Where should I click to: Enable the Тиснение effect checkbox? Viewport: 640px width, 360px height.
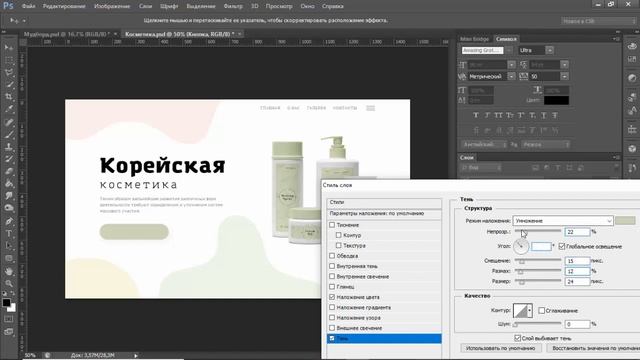[x=332, y=225]
